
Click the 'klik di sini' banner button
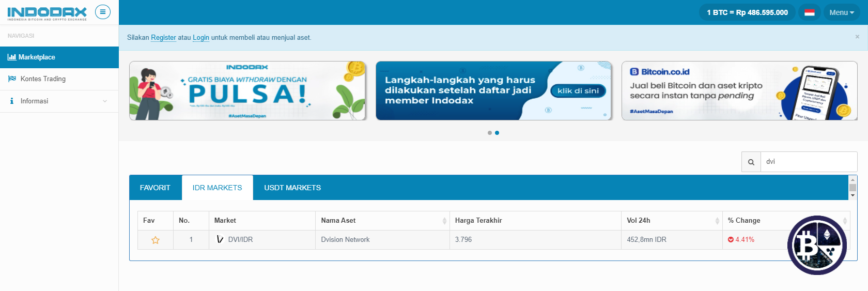pos(578,91)
